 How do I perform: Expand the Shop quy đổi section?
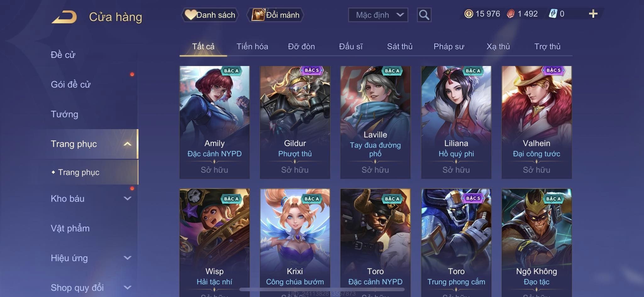coord(127,287)
